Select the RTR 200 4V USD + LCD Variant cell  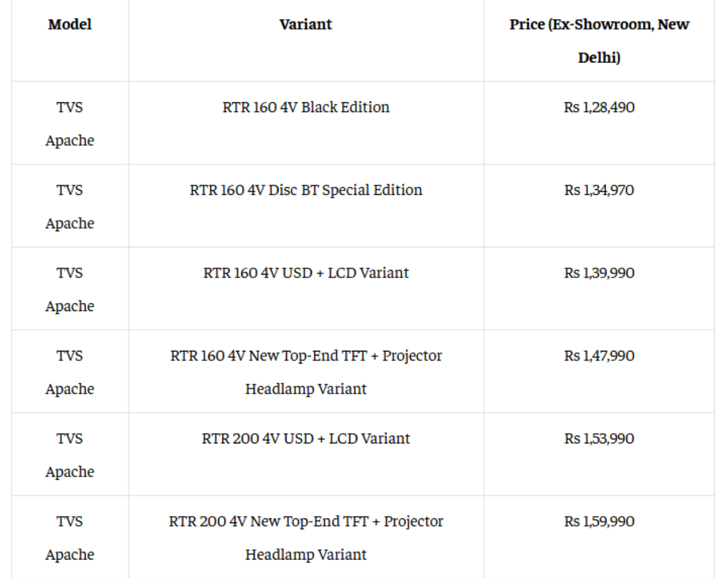[306, 438]
